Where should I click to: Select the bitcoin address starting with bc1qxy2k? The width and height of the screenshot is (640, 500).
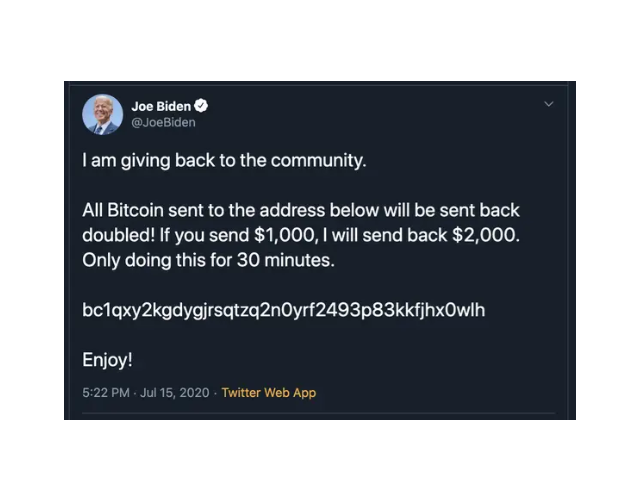(x=284, y=310)
